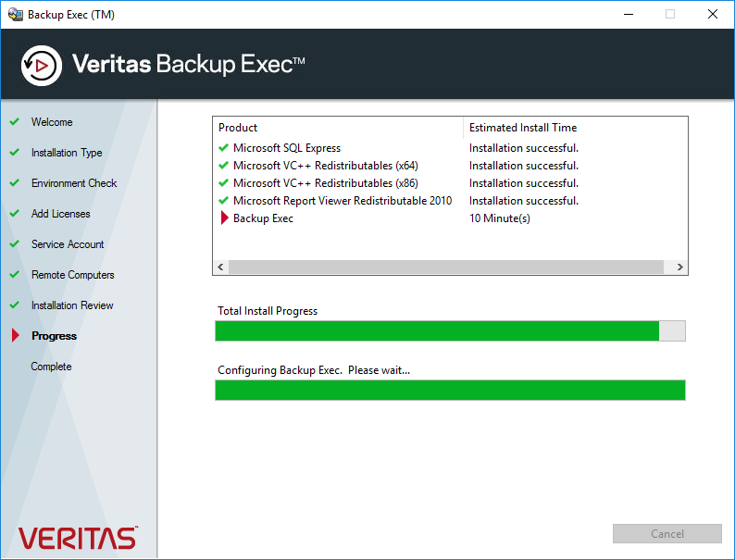Click Installation successful for Report Viewer
Screen dimensions: 735x560
pos(524,201)
